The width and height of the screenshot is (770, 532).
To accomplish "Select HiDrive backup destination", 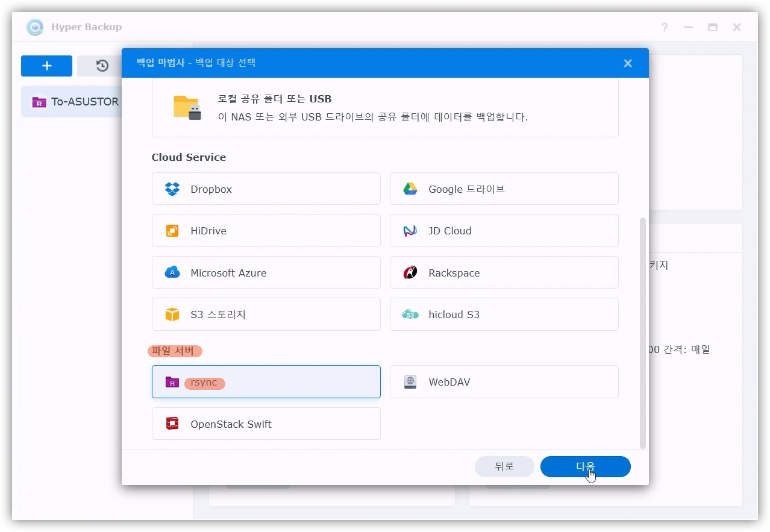I will pos(266,231).
